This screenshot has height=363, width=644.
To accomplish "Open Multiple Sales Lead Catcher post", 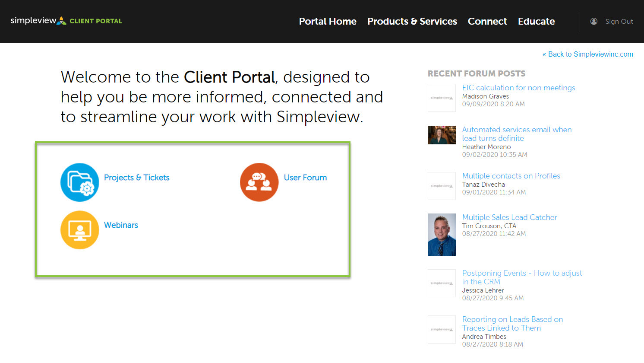I will point(509,217).
